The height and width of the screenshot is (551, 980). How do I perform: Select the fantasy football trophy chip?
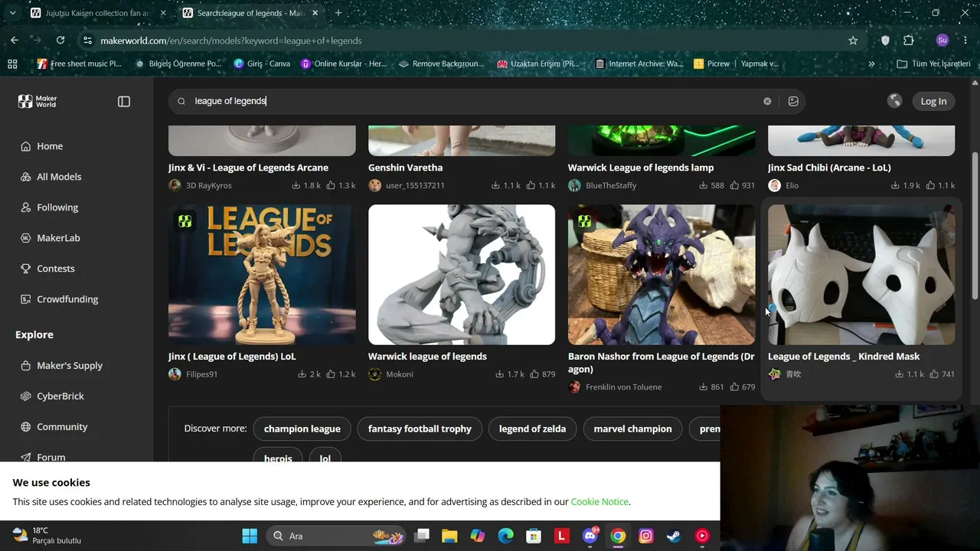click(420, 429)
